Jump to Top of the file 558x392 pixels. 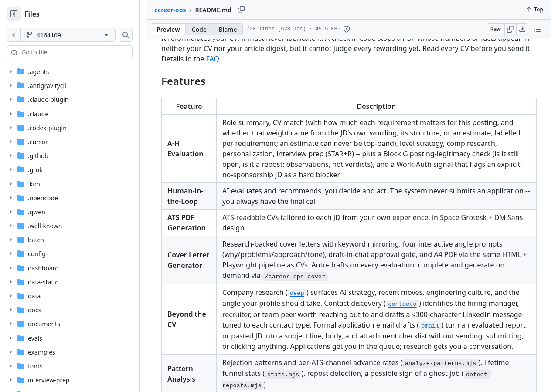[534, 10]
